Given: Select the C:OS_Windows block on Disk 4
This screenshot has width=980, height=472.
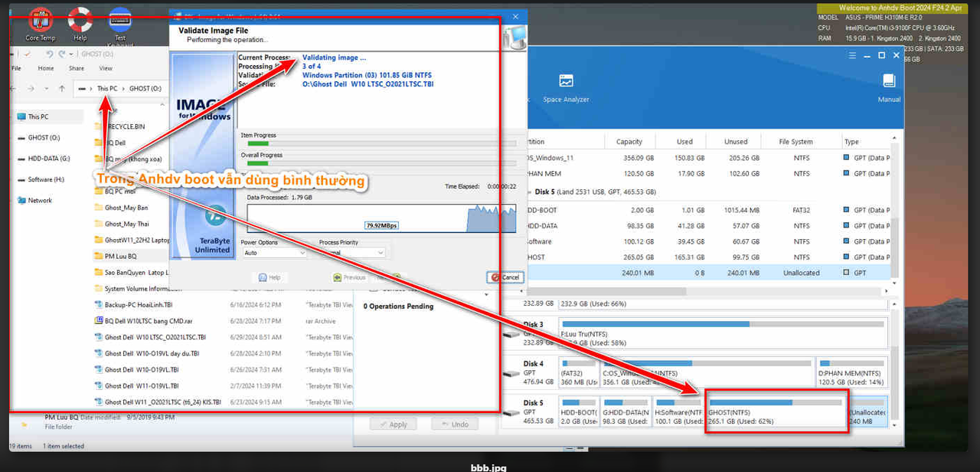Looking at the screenshot, I should pos(707,372).
